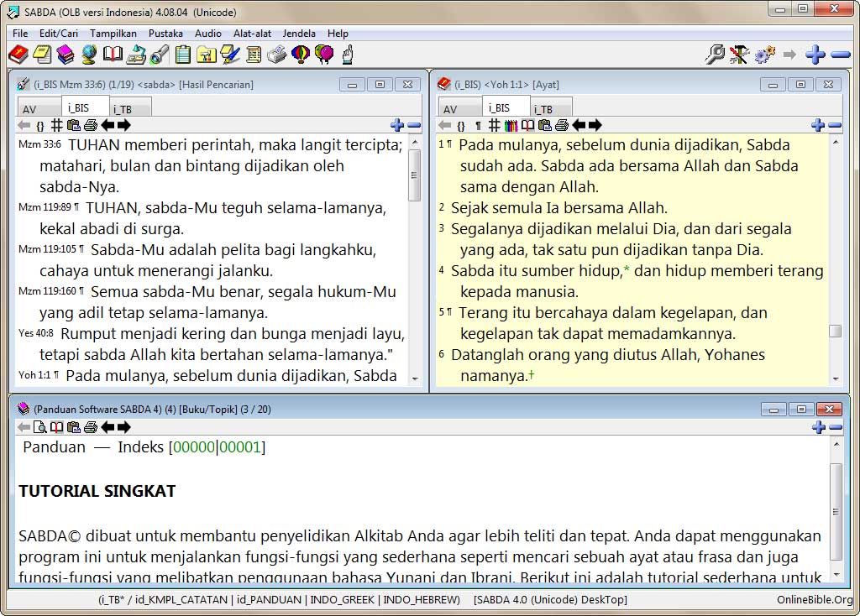860x616 pixels.
Task: Toggle curly braces icon in search results pane
Action: [39, 126]
